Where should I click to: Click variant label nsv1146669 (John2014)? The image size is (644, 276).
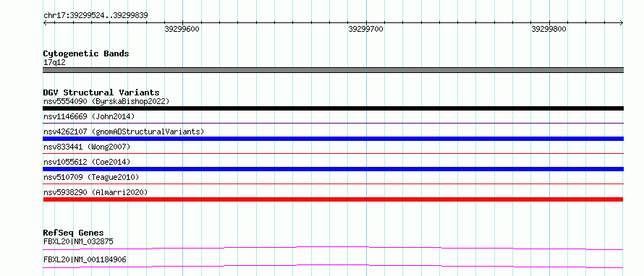[89, 116]
